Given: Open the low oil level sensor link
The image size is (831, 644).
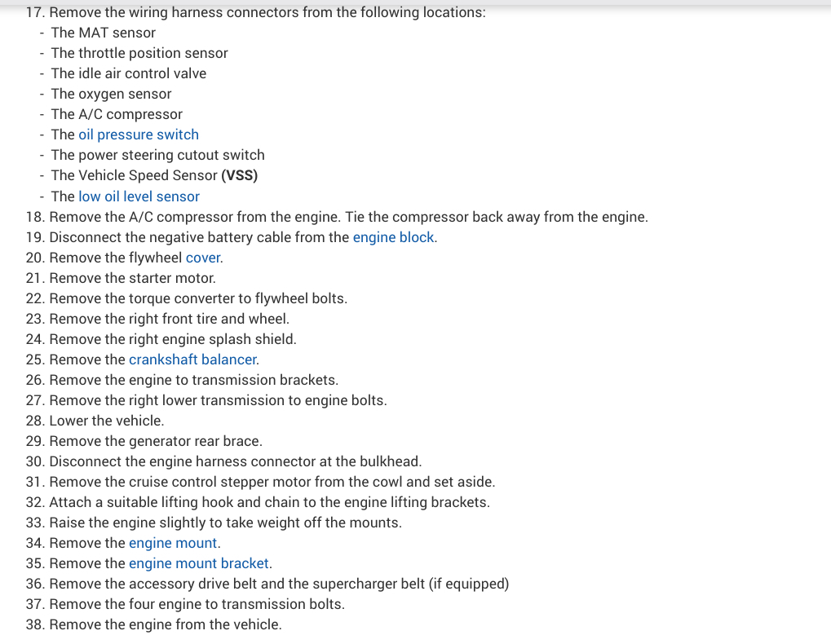Looking at the screenshot, I should click(139, 196).
